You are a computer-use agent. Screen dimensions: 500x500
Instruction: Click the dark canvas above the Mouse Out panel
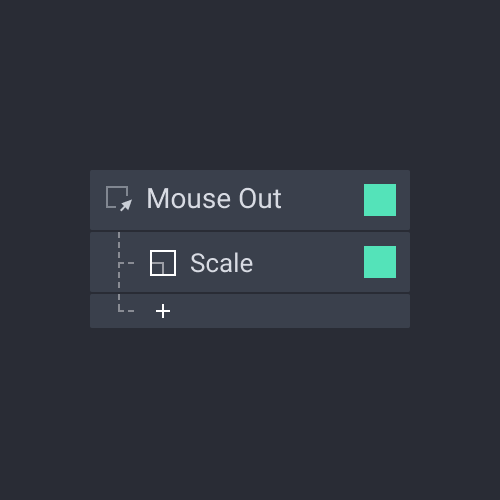250,83
